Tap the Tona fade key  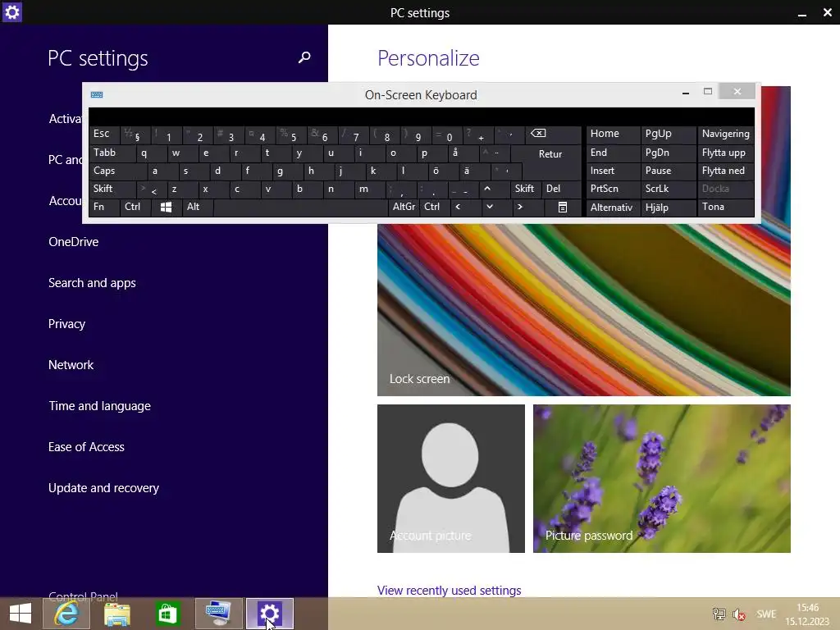(725, 208)
